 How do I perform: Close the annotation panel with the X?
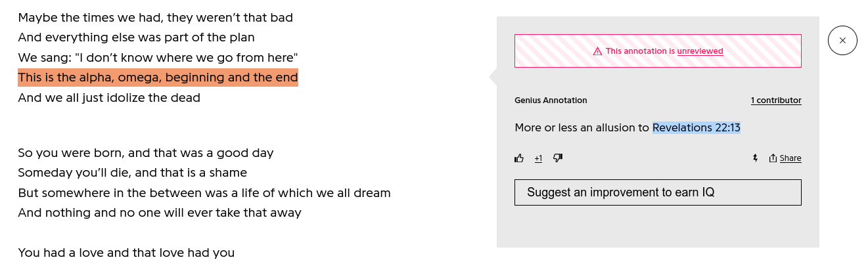click(x=842, y=41)
